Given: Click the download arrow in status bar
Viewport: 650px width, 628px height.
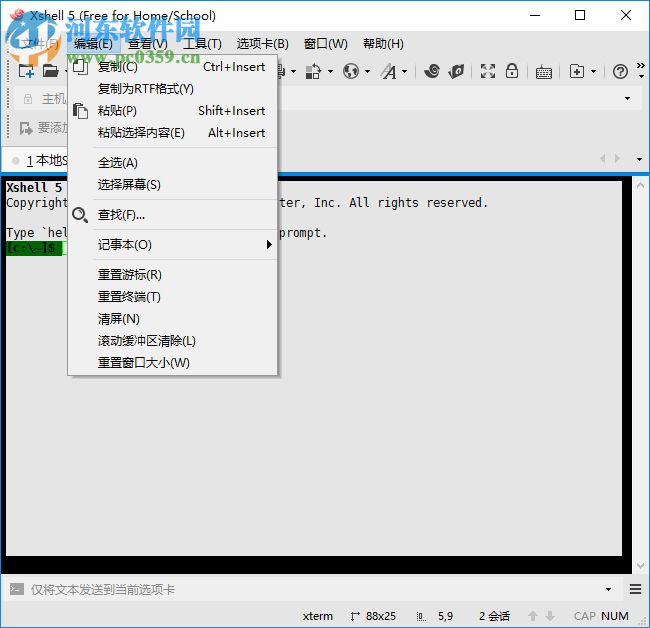Looking at the screenshot, I should [x=550, y=616].
